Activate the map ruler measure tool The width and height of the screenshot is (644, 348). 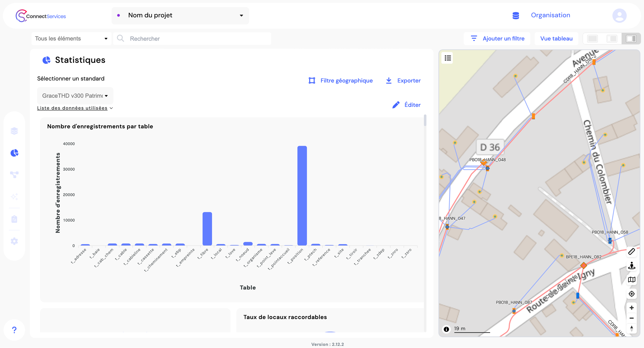click(631, 252)
